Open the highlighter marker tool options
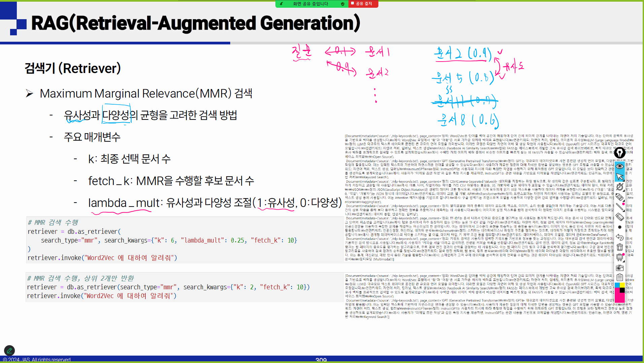 click(x=619, y=197)
